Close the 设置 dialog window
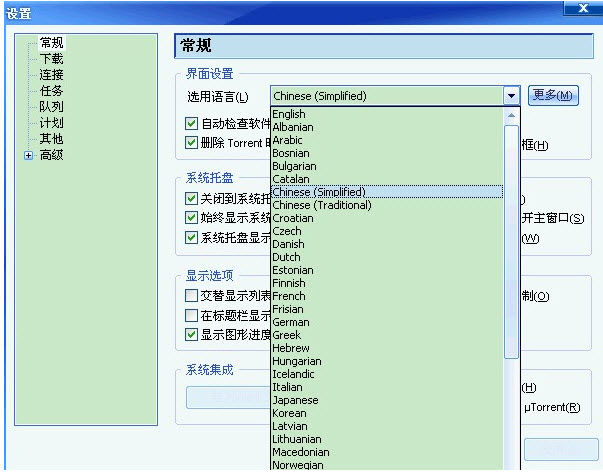Viewport: 603px width, 473px height. 581,10
